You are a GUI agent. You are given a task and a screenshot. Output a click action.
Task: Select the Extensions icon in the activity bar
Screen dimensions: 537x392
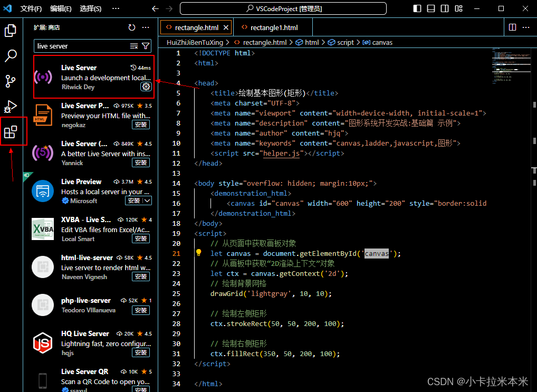point(11,132)
